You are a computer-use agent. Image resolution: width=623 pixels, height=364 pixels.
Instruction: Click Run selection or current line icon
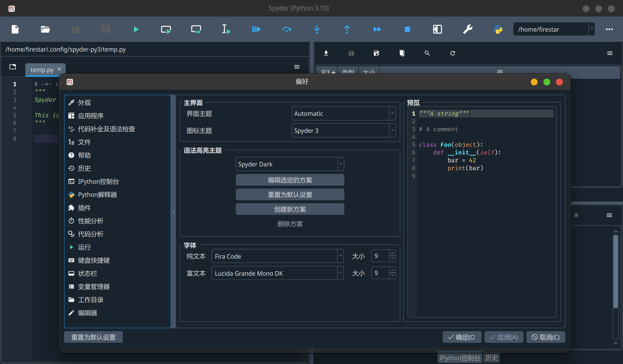pyautogui.click(x=226, y=29)
